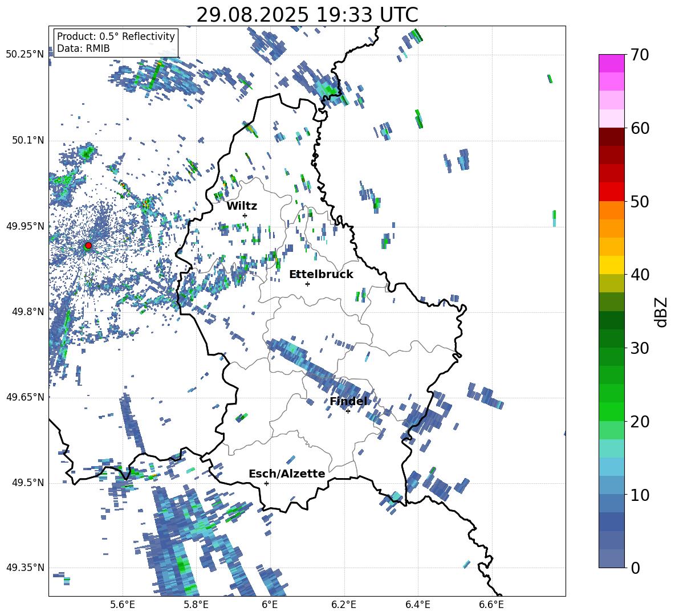675x616 pixels.
Task: Click the 49.95°N latitude label
Action: pyautogui.click(x=25, y=226)
